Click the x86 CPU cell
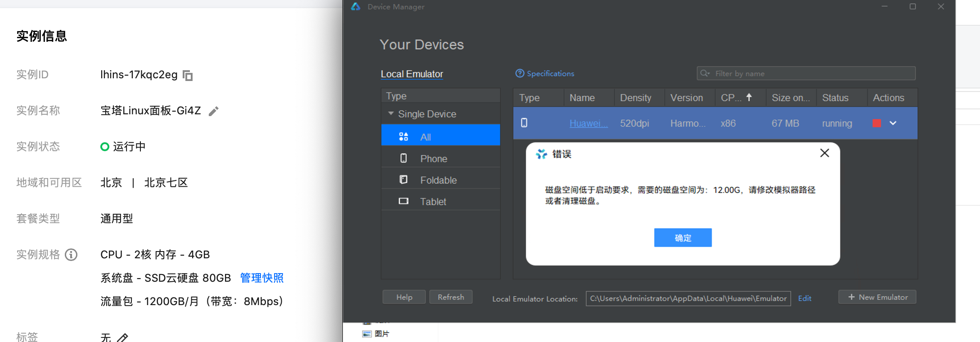This screenshot has height=342, width=980. click(728, 123)
